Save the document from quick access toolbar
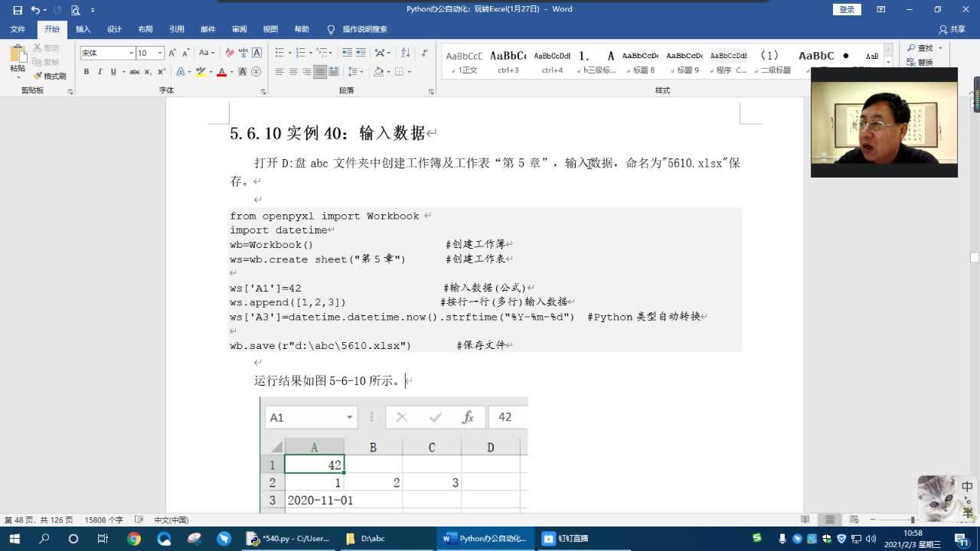 coord(17,10)
